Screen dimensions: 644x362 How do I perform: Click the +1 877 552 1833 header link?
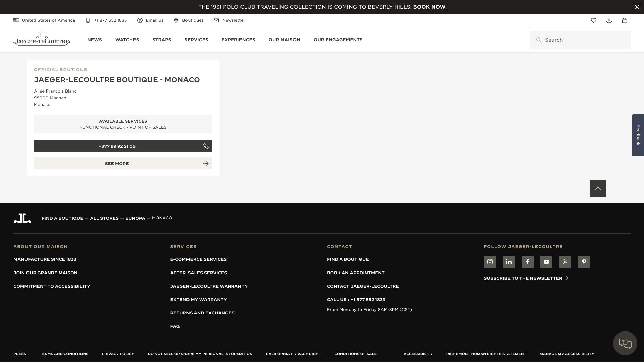click(x=106, y=20)
